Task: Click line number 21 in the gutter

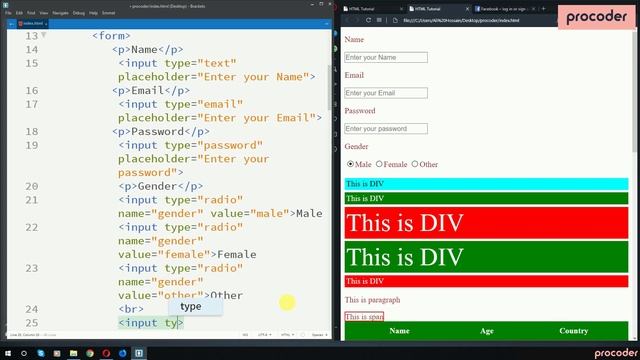Action: 31,200
